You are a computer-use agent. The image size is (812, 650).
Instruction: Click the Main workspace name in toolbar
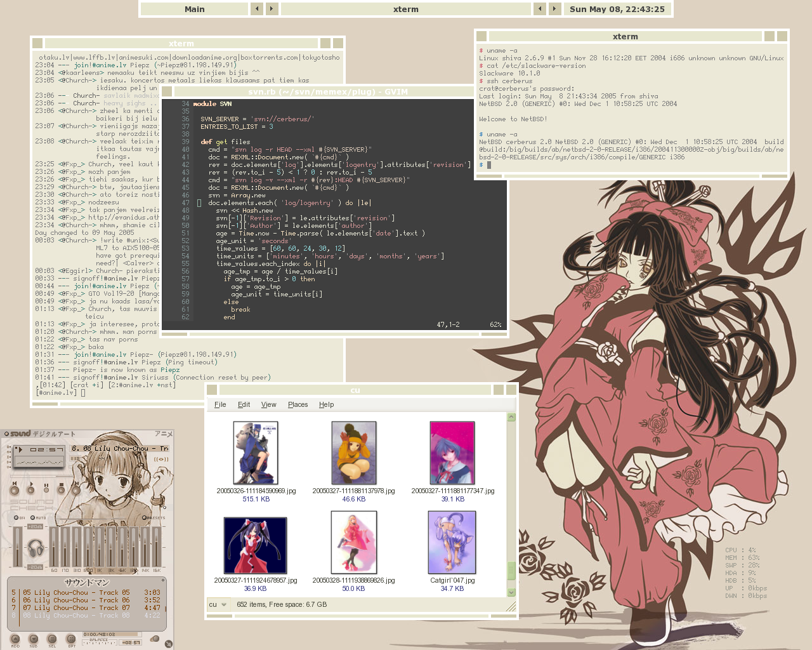pos(195,9)
